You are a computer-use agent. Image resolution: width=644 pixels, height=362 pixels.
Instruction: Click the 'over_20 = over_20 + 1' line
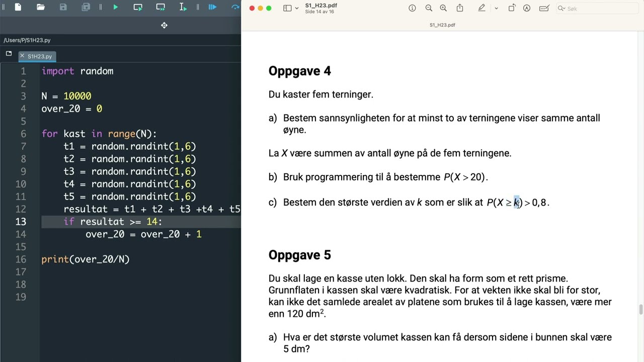[143, 234]
